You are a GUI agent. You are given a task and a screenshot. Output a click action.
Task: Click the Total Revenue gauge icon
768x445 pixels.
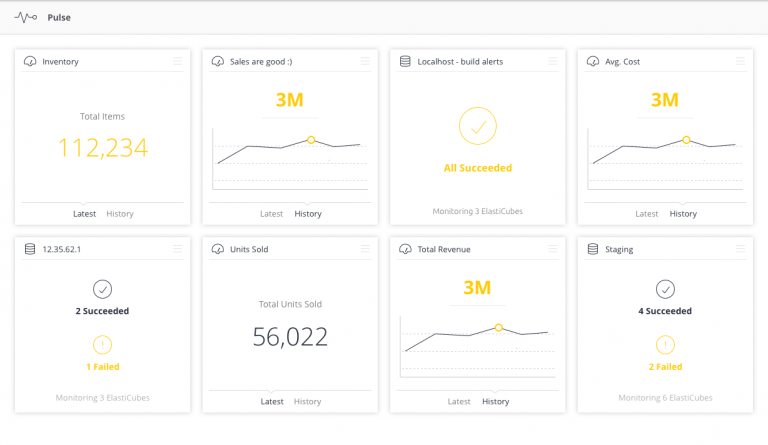[405, 249]
